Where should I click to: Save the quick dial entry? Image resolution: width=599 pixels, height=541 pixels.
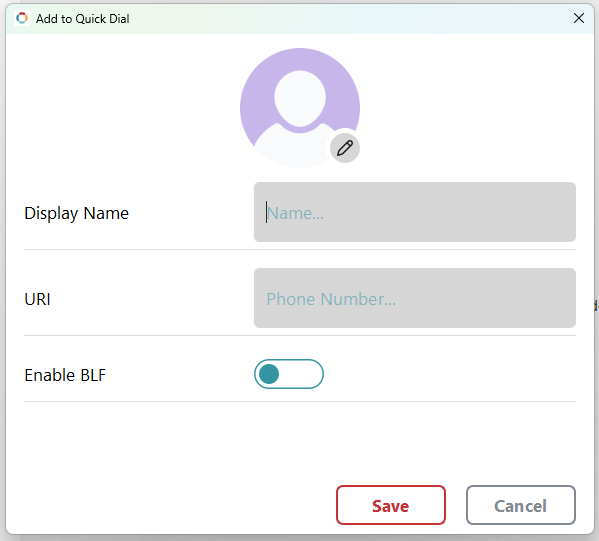tap(391, 505)
